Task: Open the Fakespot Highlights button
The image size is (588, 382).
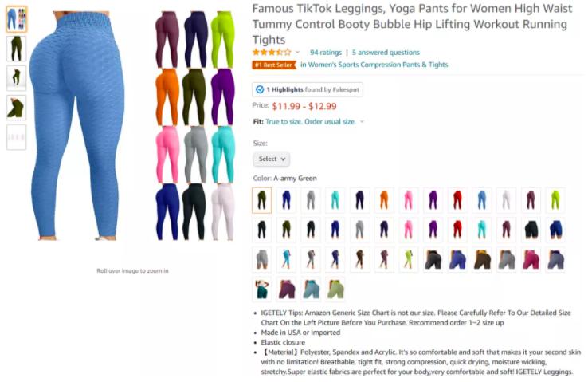Action: pyautogui.click(x=308, y=89)
